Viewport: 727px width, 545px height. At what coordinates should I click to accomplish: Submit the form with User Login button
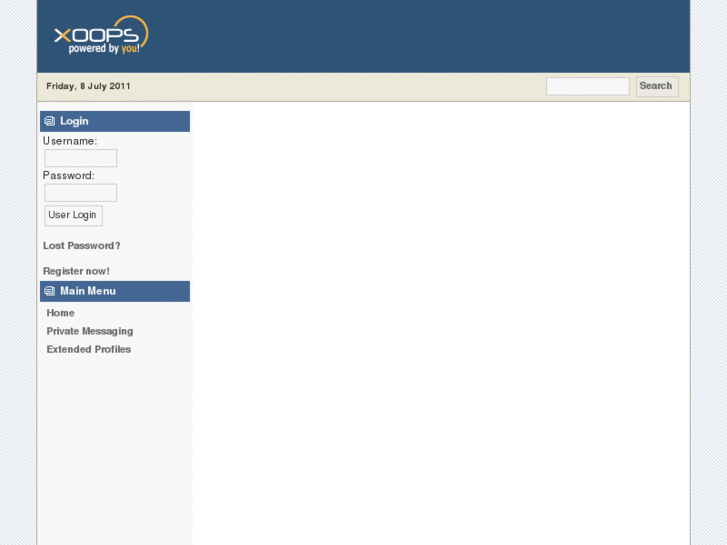(73, 215)
